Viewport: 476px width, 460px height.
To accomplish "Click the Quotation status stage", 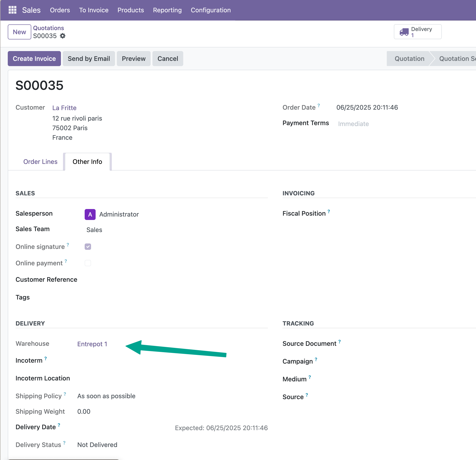I will pos(409,59).
